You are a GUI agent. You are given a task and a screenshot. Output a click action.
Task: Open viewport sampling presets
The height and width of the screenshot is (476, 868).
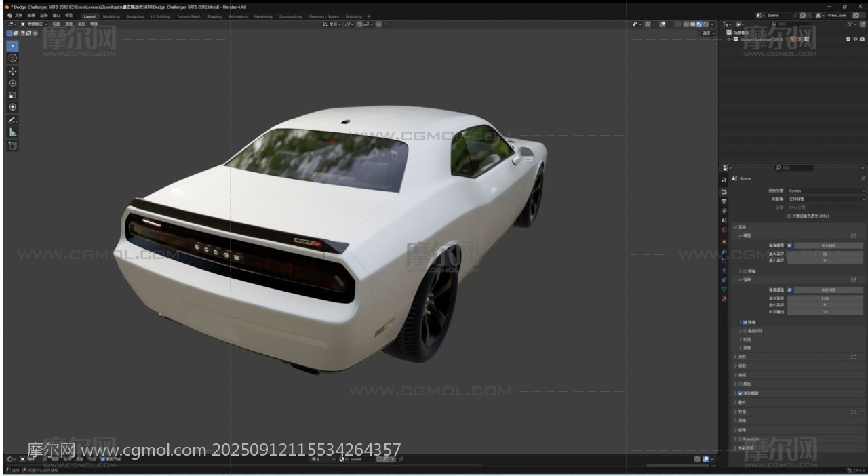tap(853, 235)
